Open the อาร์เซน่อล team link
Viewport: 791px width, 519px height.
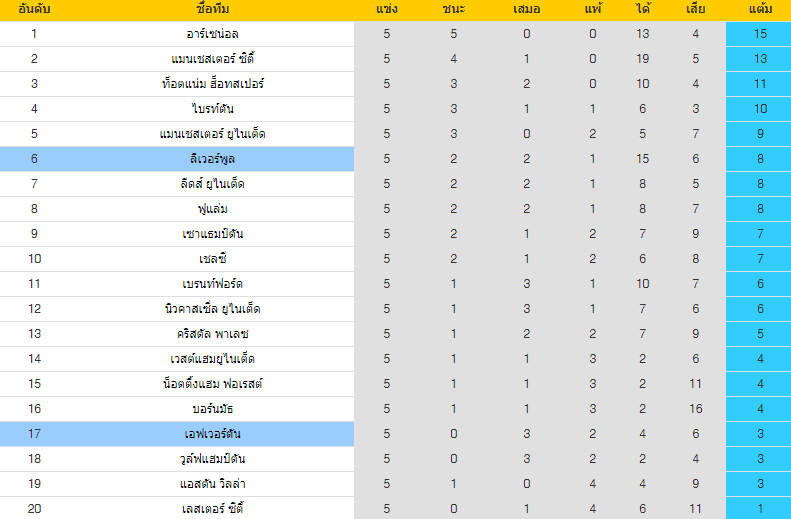pyautogui.click(x=212, y=34)
